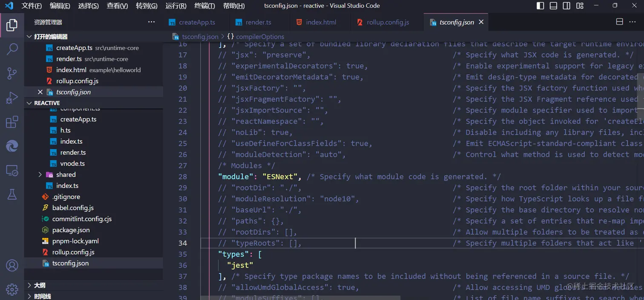This screenshot has height=300, width=644.
Task: Select rollup.config.js in open editors
Action: [x=94, y=81]
